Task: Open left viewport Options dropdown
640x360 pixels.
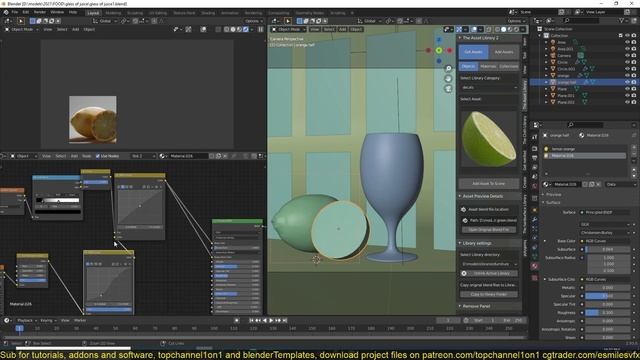Action: tap(253, 21)
